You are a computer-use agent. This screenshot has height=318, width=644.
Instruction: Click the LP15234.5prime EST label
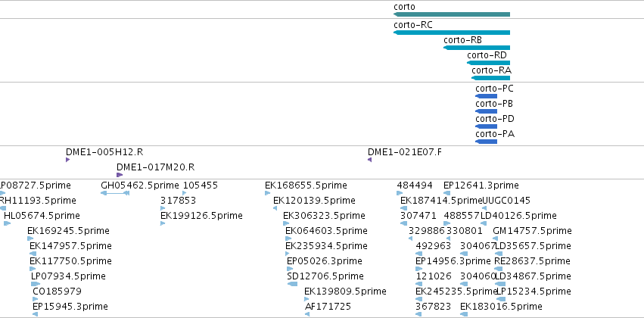point(534,291)
